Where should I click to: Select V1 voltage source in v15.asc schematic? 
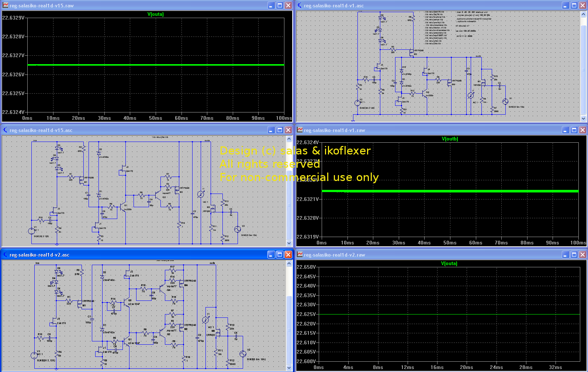tap(31, 231)
